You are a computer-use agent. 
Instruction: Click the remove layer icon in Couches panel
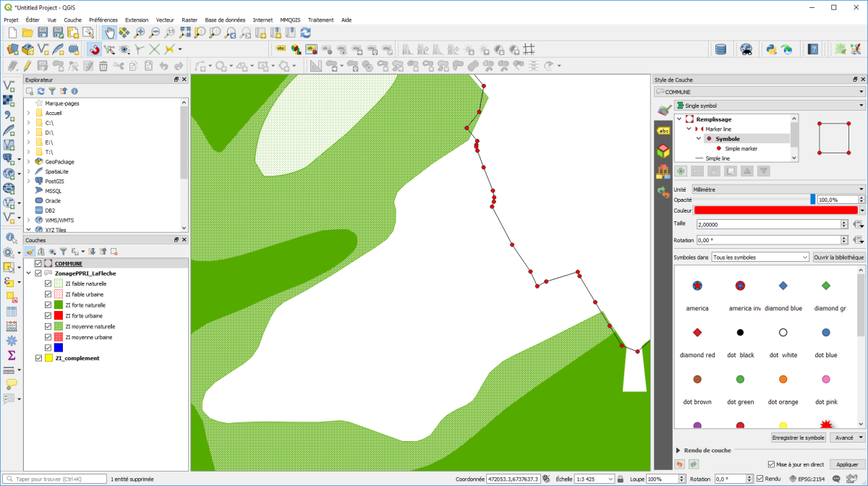(114, 251)
